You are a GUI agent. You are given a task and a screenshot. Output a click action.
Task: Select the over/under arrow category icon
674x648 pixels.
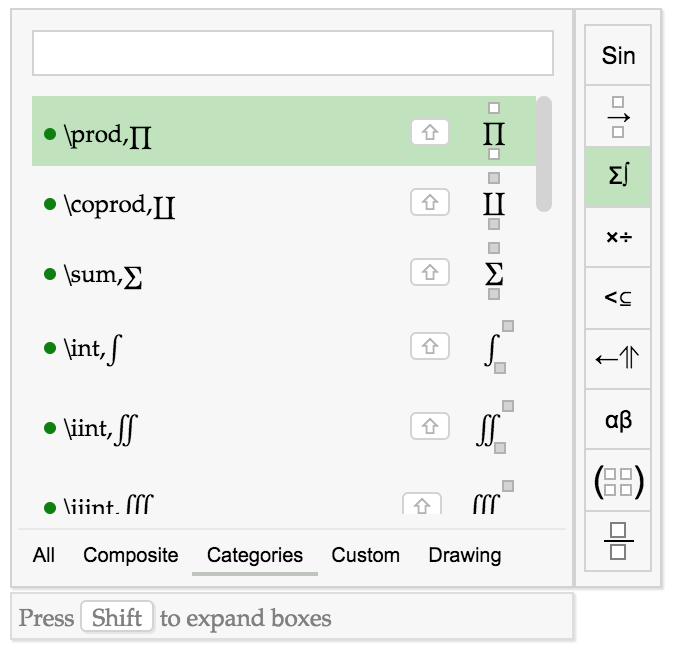tap(618, 116)
